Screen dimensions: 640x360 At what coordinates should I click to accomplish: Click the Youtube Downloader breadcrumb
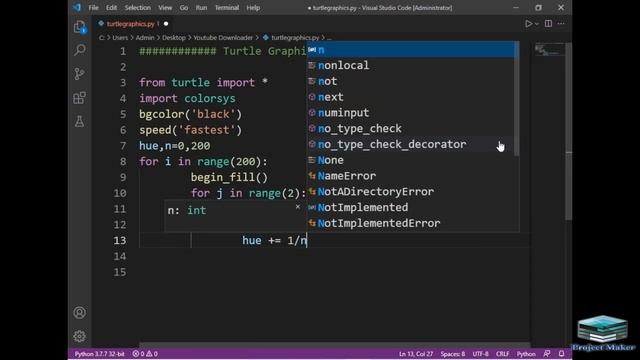click(223, 38)
